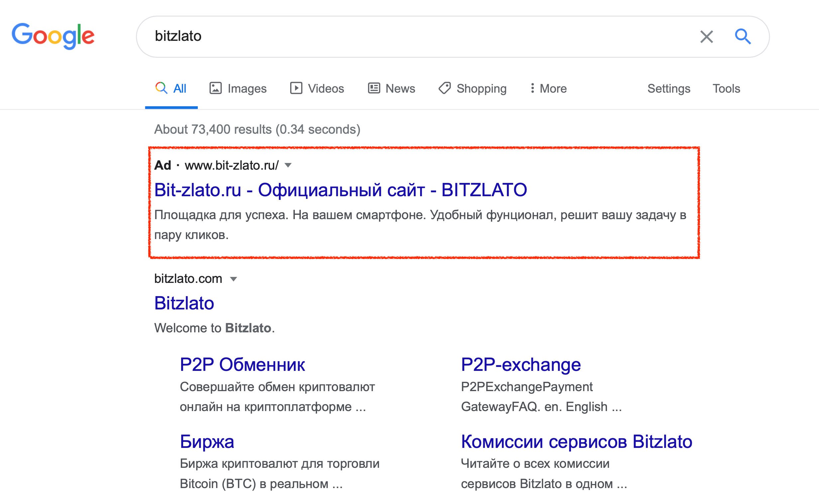
Task: Open the Tools menu
Action: (726, 89)
